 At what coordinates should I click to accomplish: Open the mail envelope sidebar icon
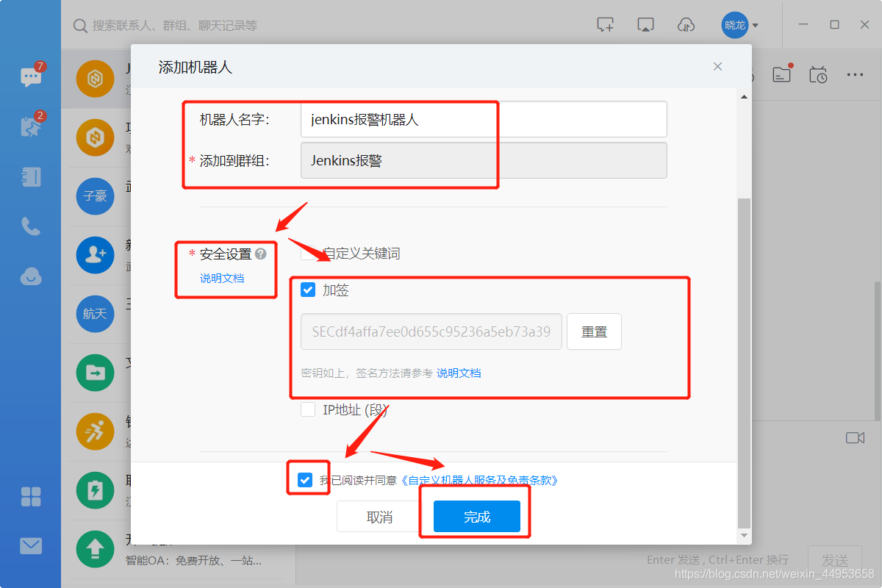(31, 546)
